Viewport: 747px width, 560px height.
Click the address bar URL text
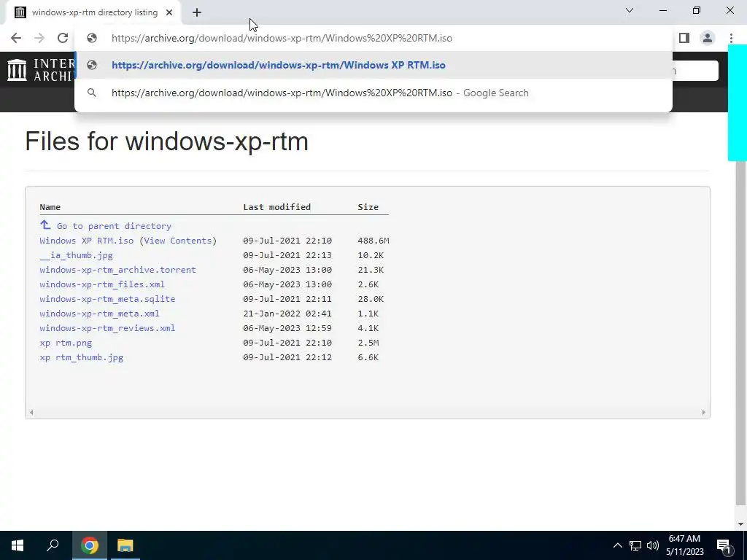click(x=282, y=38)
